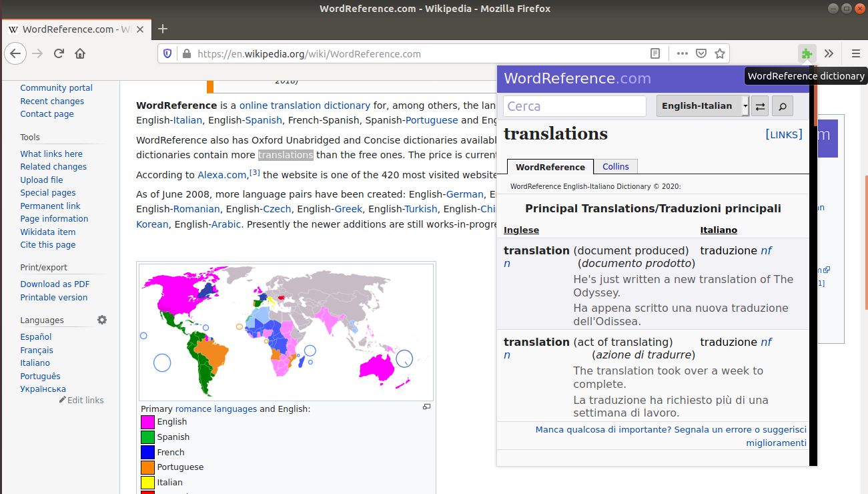
Task: Open the LINKS menu in popup
Action: coord(784,134)
